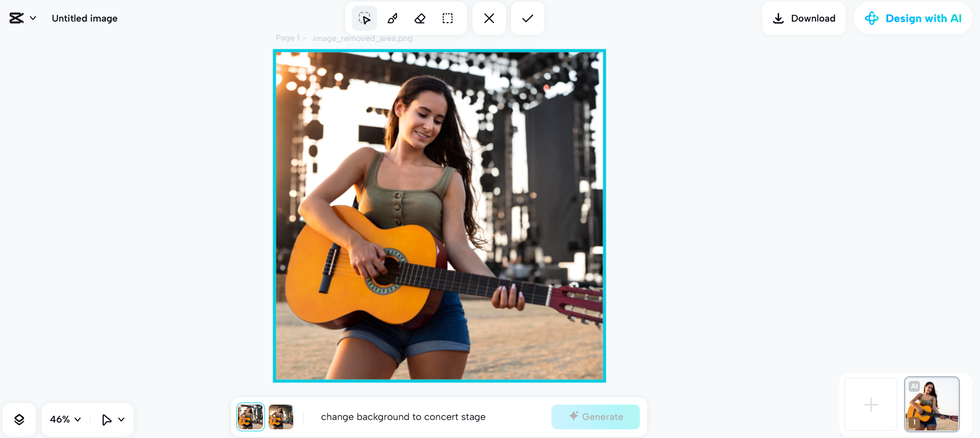Add a new page with plus tile
This screenshot has height=438, width=980.
tap(871, 405)
